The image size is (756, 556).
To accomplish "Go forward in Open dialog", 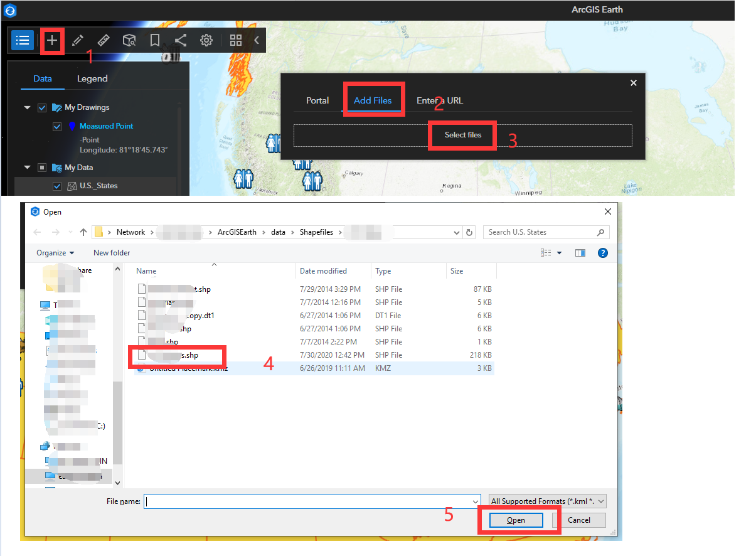I will pyautogui.click(x=56, y=232).
